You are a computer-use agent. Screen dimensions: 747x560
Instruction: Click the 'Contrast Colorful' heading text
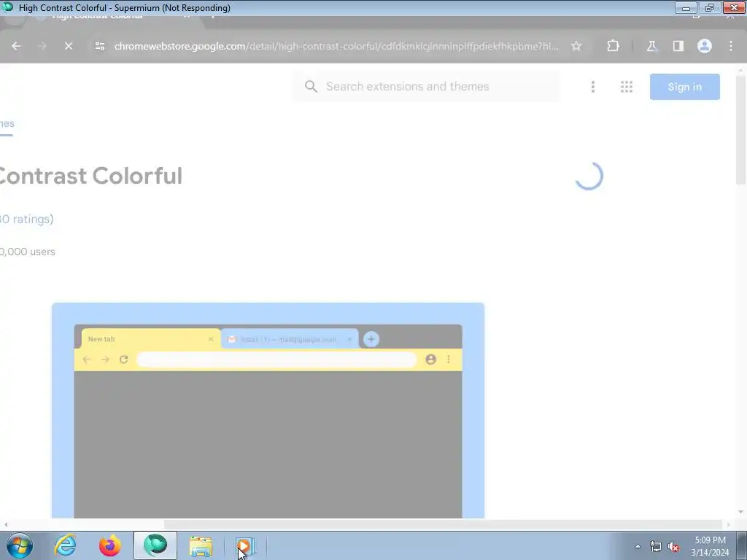click(90, 176)
